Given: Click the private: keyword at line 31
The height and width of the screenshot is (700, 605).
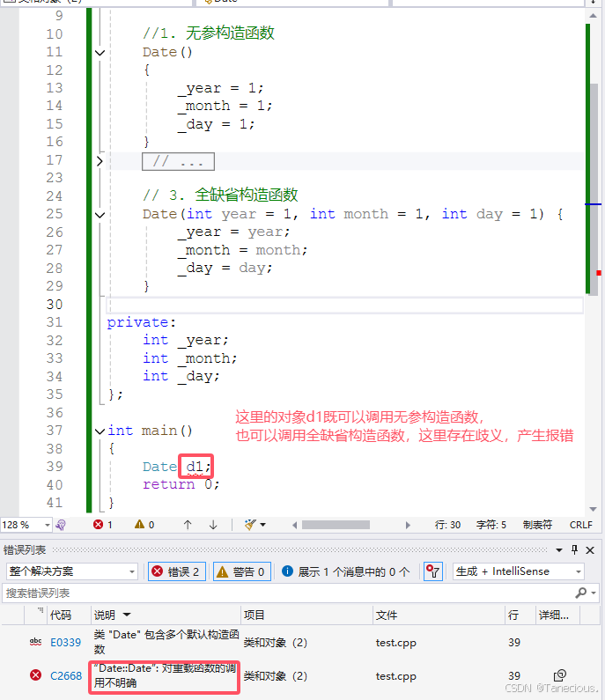Looking at the screenshot, I should coord(142,323).
